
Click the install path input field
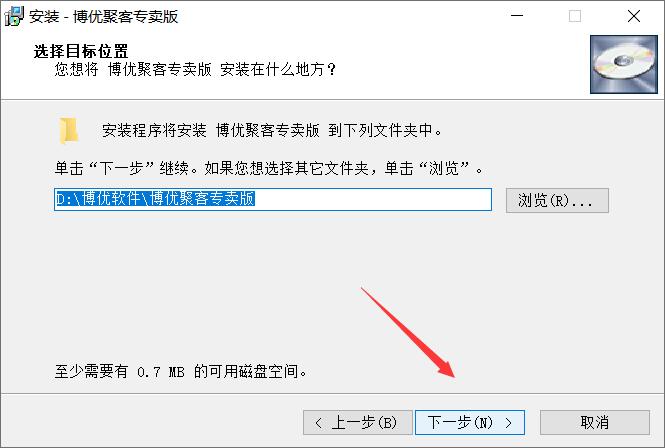click(x=273, y=199)
